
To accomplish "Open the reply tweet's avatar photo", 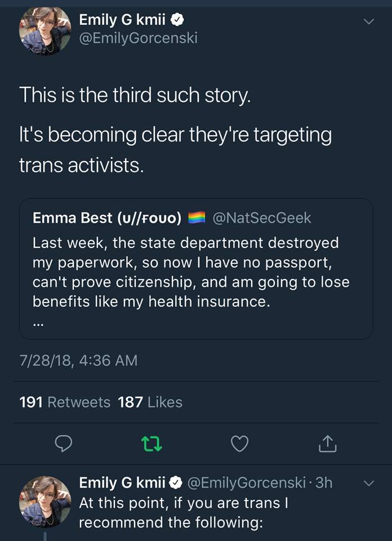I will [x=45, y=502].
